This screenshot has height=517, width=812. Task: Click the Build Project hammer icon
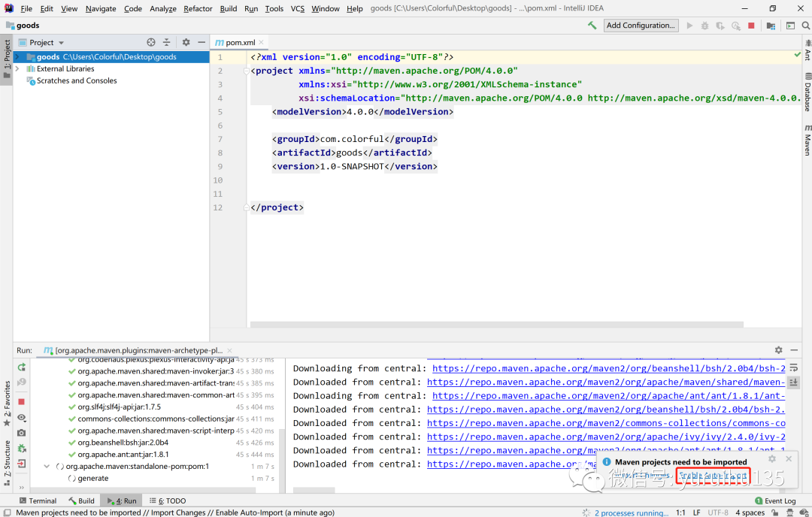coord(592,26)
